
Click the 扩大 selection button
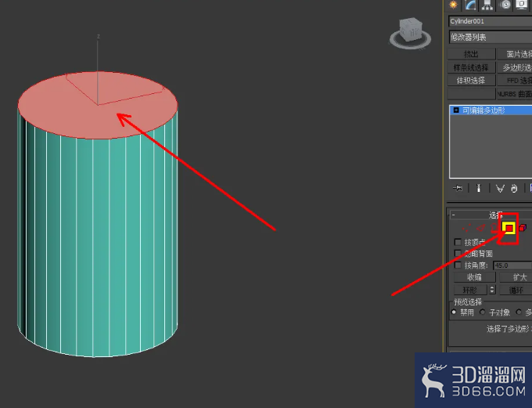click(x=516, y=277)
